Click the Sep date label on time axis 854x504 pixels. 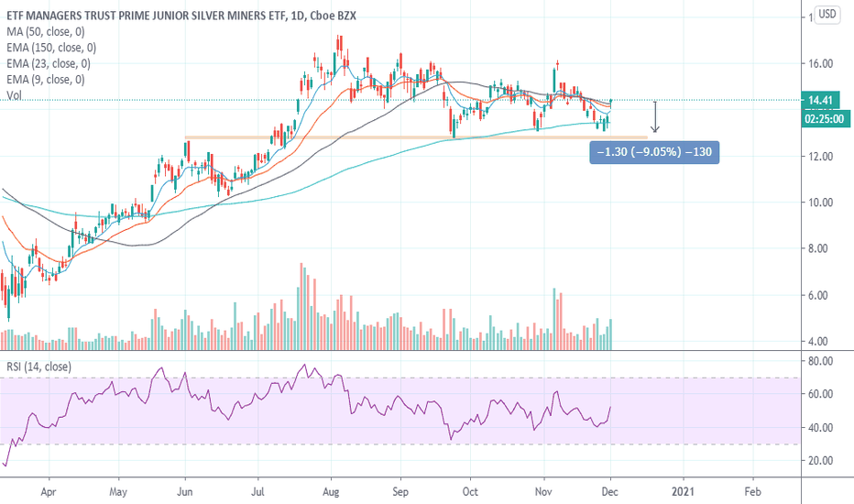click(x=400, y=491)
